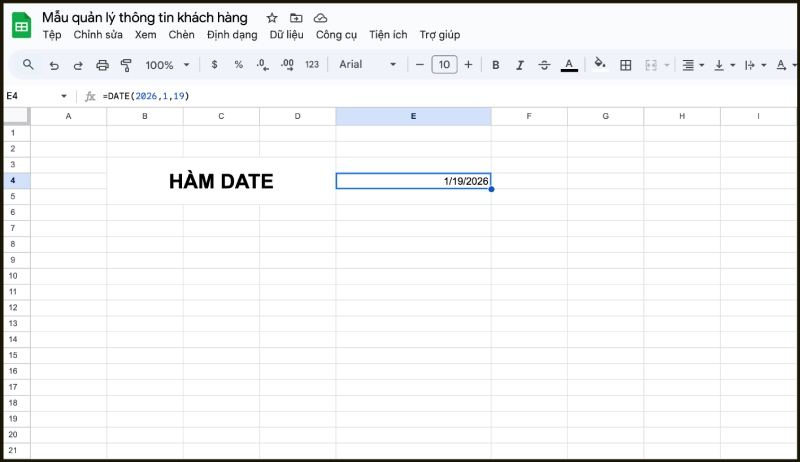Click the document title text
Image resolution: width=800 pixels, height=462 pixels.
pos(145,18)
